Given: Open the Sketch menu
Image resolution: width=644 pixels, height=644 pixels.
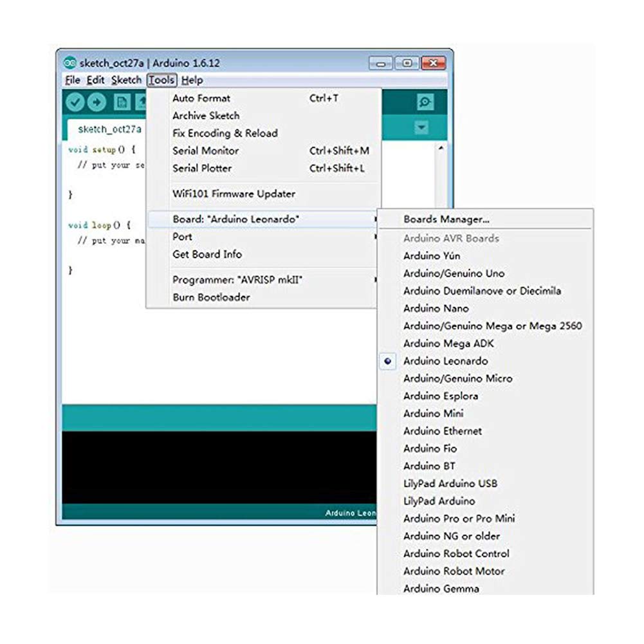Looking at the screenshot, I should point(126,80).
